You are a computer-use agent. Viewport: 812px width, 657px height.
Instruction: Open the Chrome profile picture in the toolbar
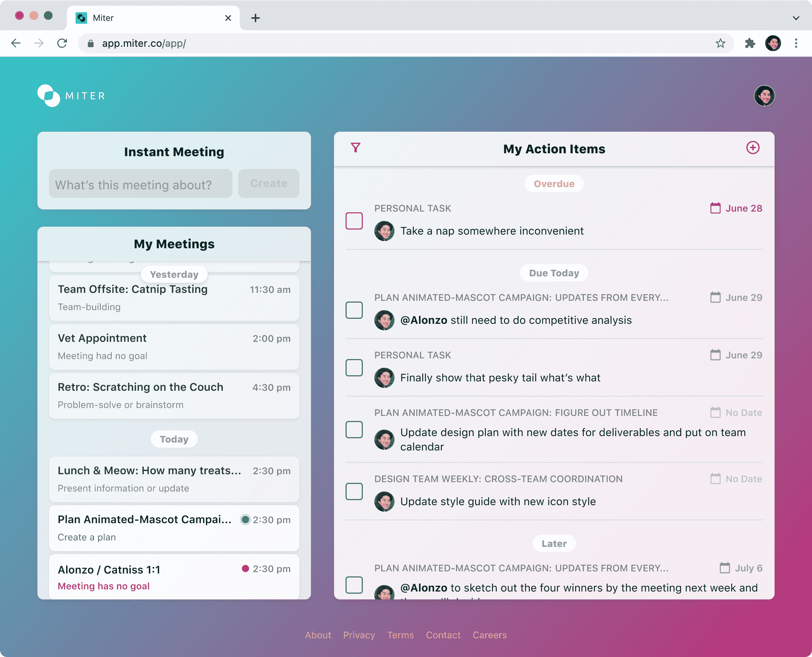[x=773, y=43]
